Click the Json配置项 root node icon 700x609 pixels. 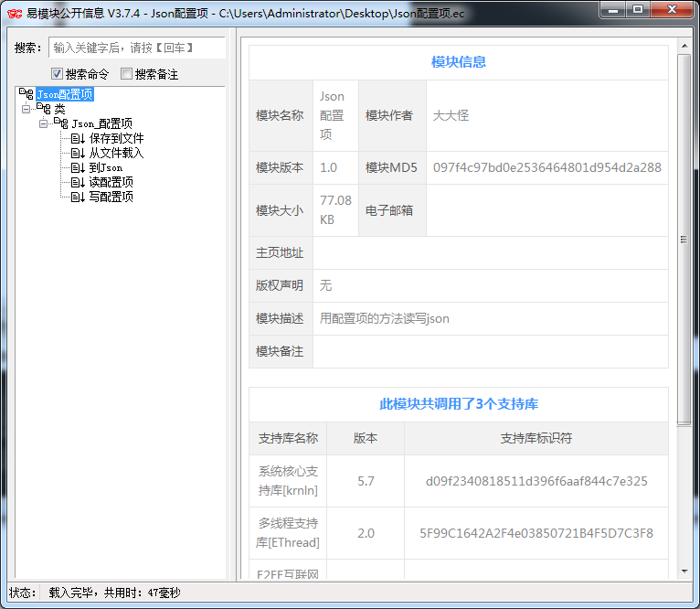[26, 94]
